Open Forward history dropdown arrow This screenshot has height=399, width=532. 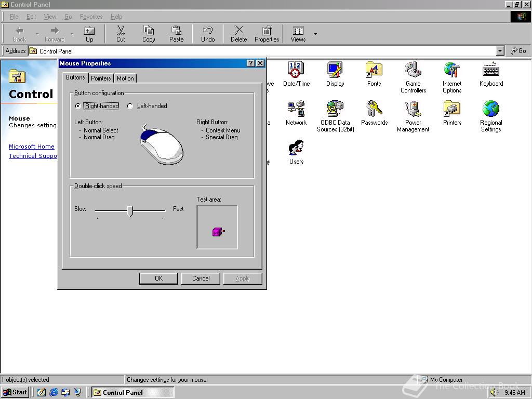(x=72, y=34)
